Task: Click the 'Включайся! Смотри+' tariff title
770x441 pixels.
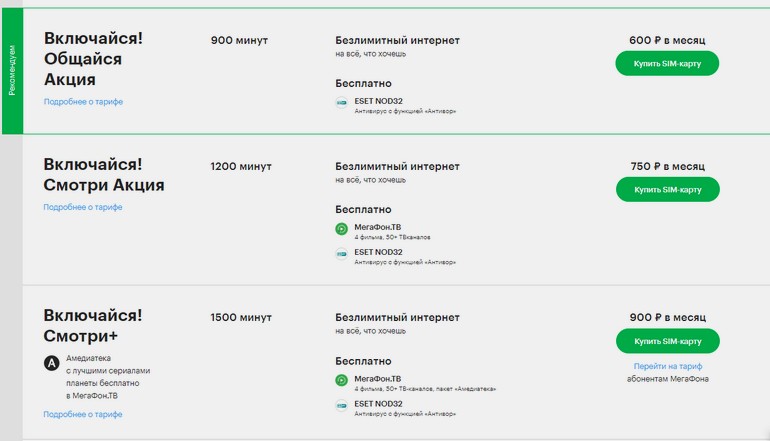Action: [93, 326]
